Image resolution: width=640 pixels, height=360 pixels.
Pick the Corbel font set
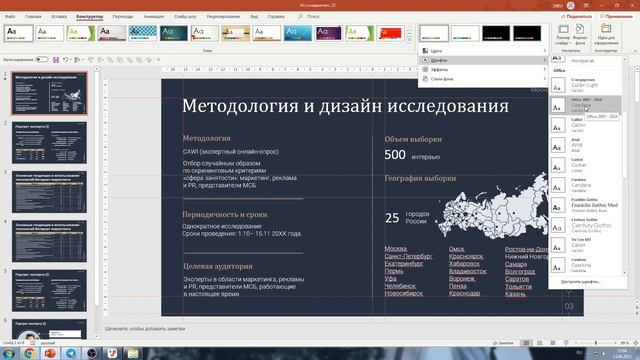click(x=586, y=165)
